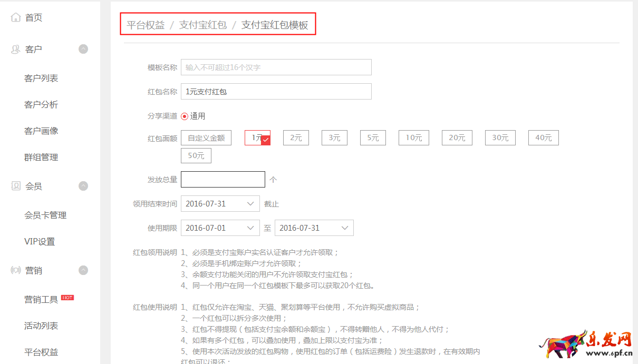Click the home icon next to 首页

tap(15, 17)
